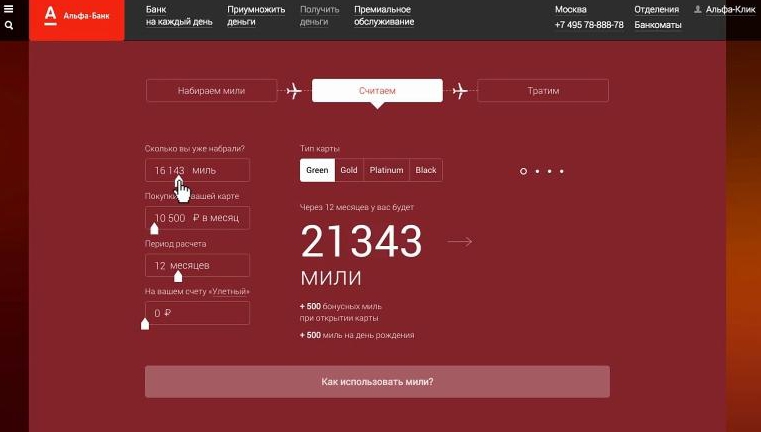Image resolution: width=761 pixels, height=432 pixels.
Task: Select the fourth carousel dot
Action: (562, 171)
